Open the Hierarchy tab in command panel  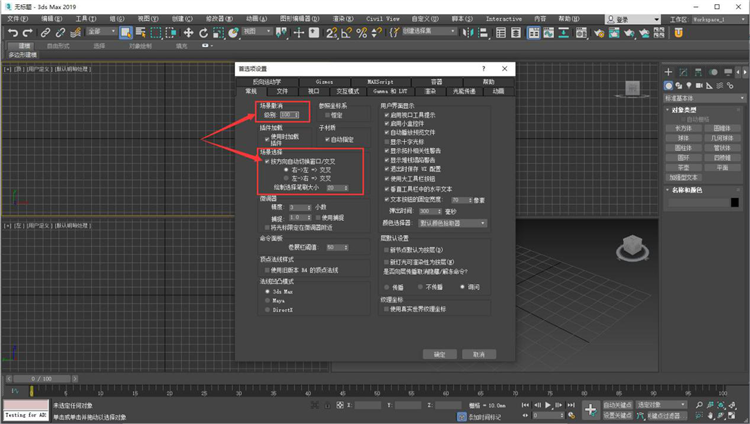click(x=698, y=72)
